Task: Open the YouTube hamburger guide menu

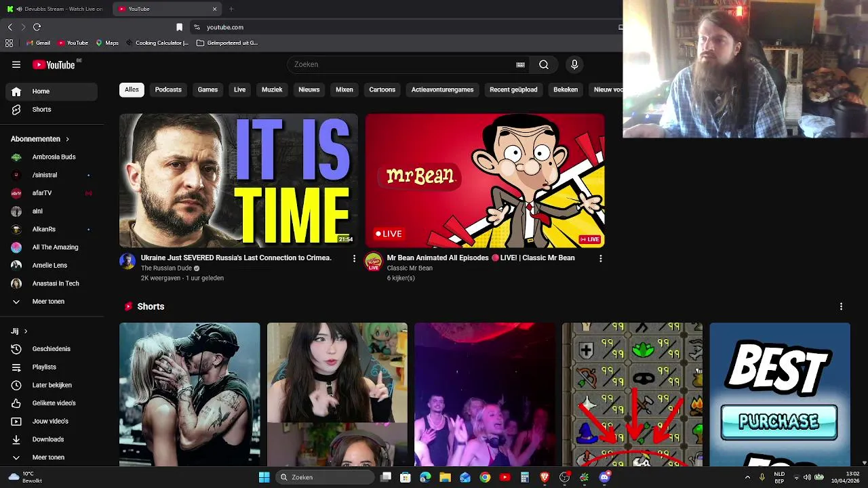Action: pyautogui.click(x=16, y=64)
